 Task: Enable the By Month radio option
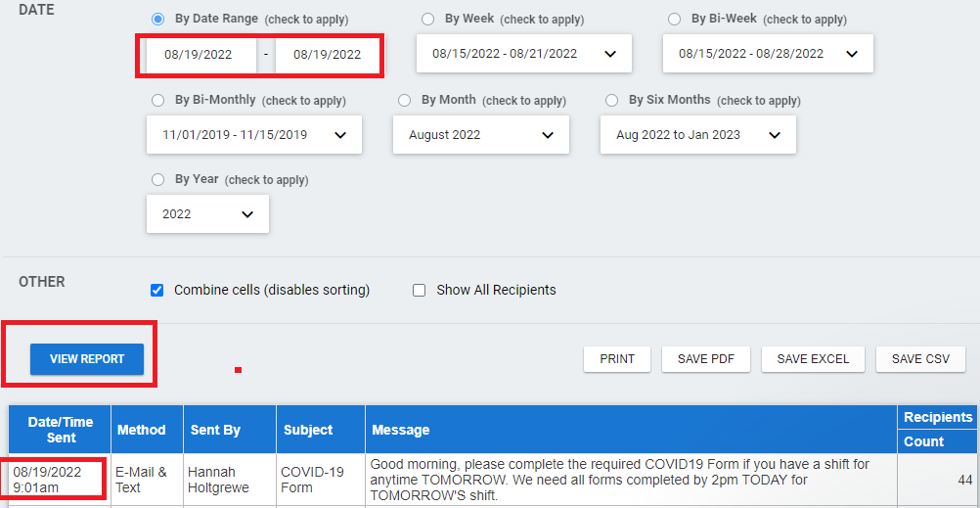(x=404, y=100)
